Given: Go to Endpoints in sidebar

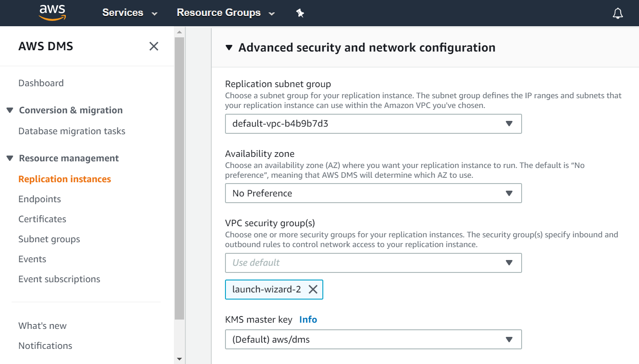Looking at the screenshot, I should pos(40,199).
